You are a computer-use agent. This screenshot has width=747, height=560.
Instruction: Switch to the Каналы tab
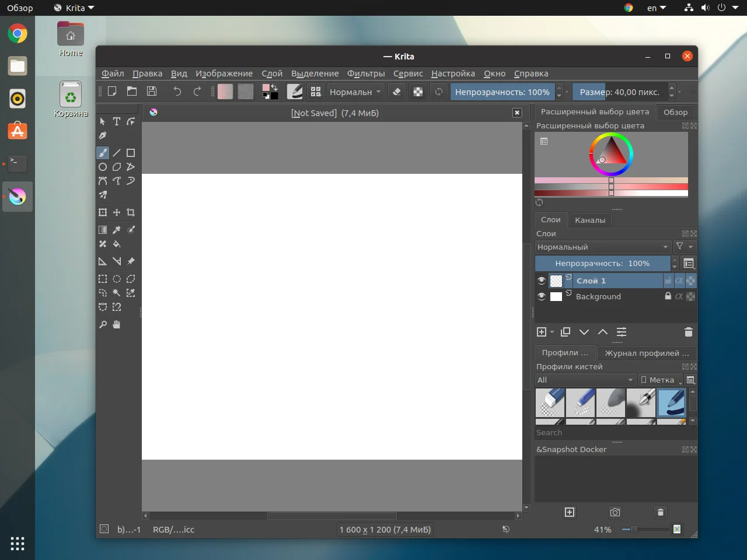coord(589,220)
